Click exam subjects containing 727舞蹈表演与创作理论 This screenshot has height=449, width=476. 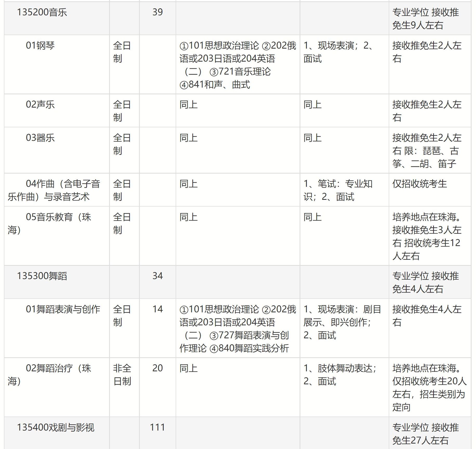click(238, 329)
